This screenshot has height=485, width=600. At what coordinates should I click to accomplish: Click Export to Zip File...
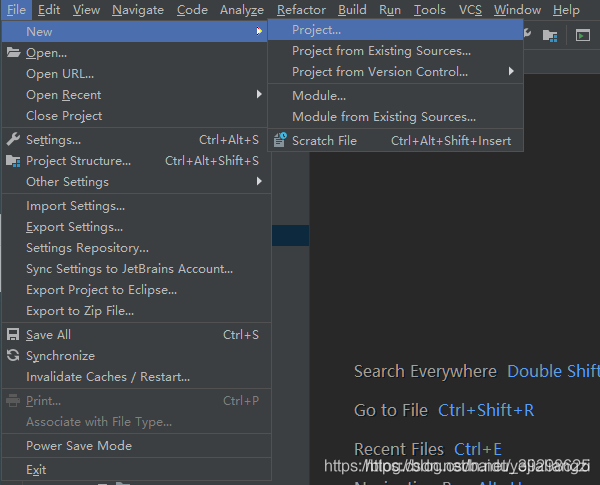(x=80, y=311)
